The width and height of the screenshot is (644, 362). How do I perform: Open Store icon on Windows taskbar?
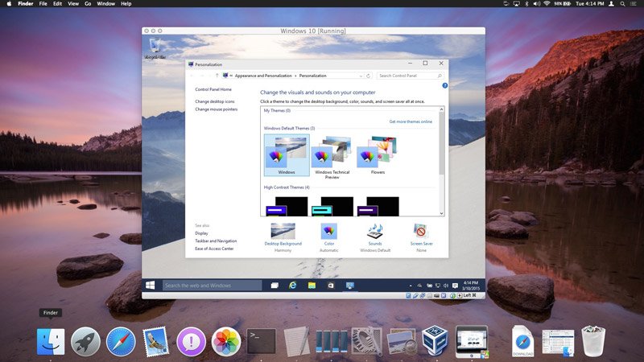tap(331, 286)
